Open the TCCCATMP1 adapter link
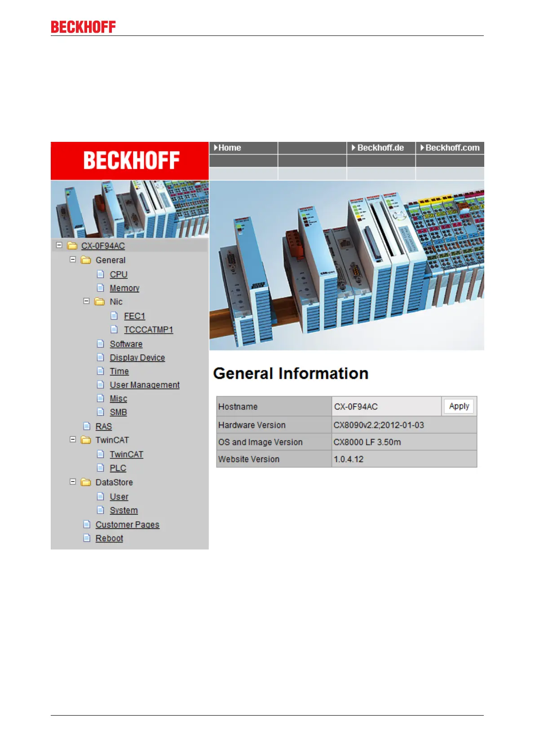The width and height of the screenshot is (535, 756). (148, 330)
